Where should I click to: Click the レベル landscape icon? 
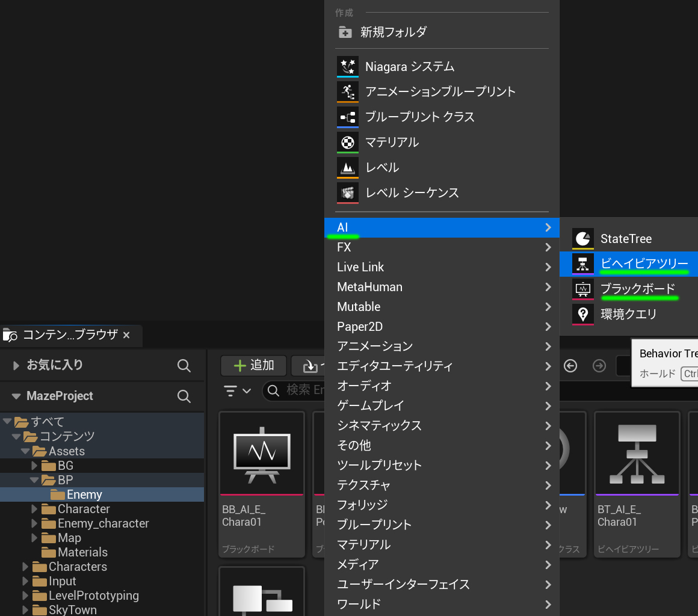348,167
